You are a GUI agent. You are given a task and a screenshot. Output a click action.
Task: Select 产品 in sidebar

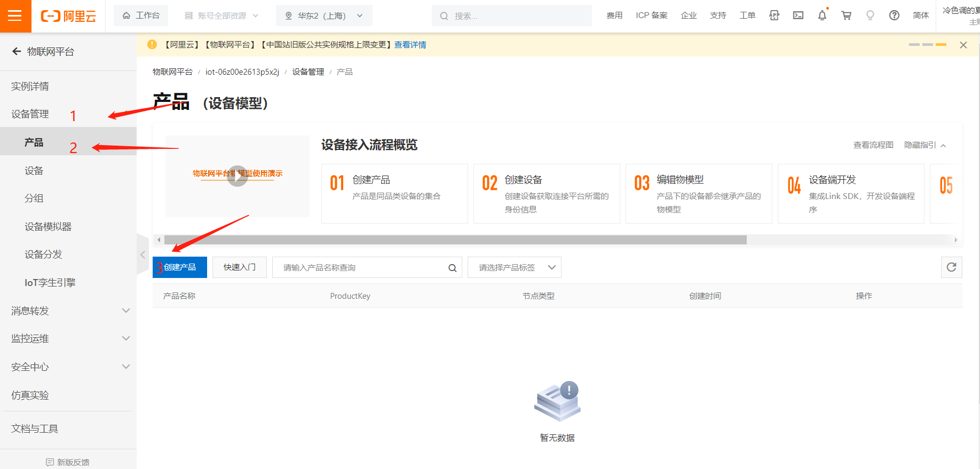point(68,142)
